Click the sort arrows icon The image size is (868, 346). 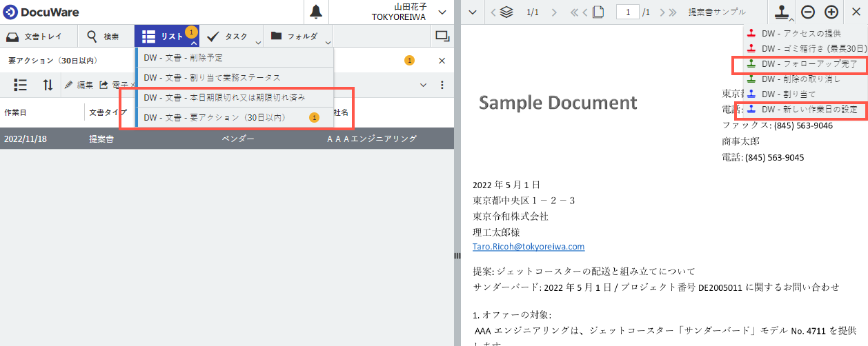coord(48,85)
